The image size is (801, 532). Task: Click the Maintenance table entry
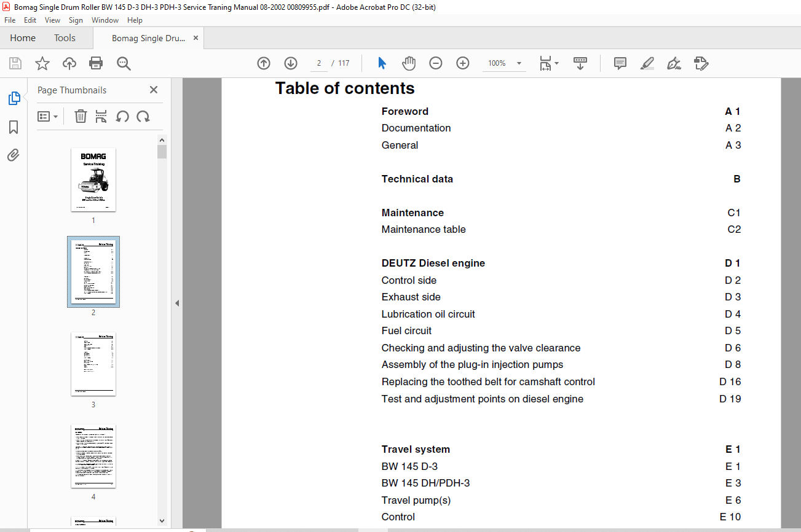tap(424, 229)
